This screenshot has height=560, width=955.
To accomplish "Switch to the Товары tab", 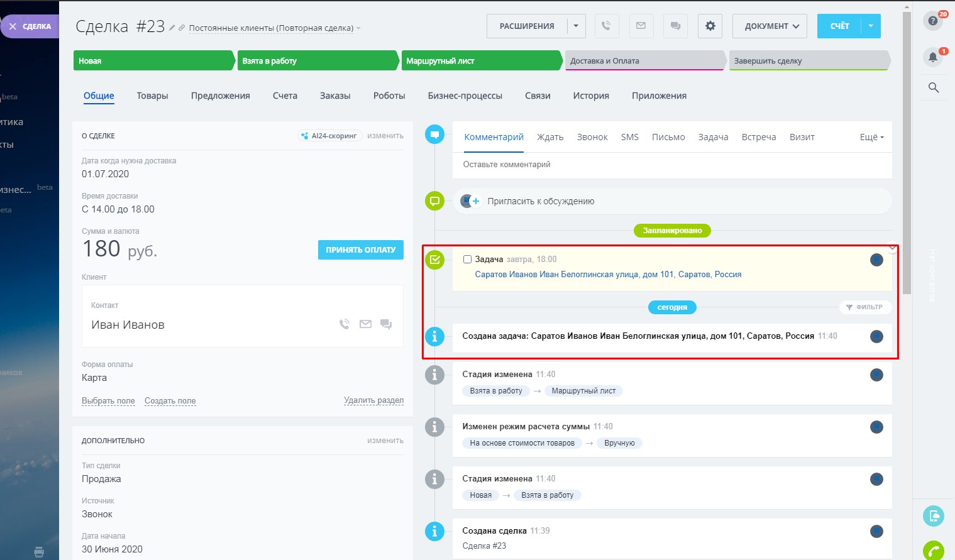I will pos(152,96).
